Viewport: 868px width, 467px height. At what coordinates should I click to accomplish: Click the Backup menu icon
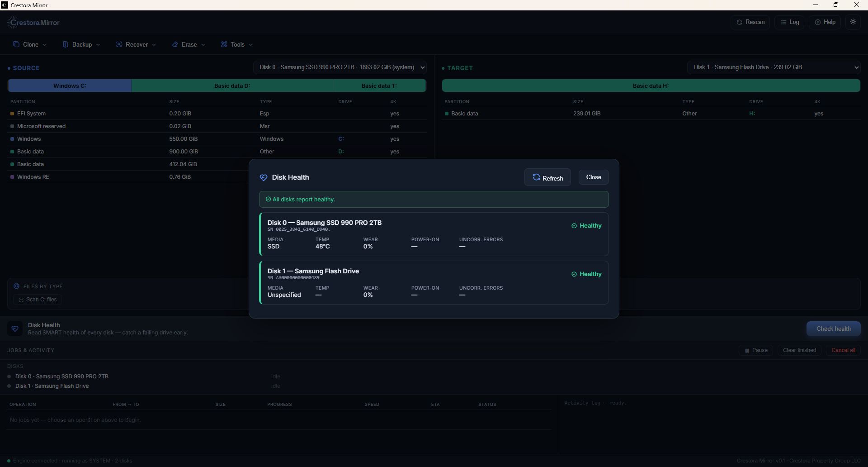click(66, 44)
